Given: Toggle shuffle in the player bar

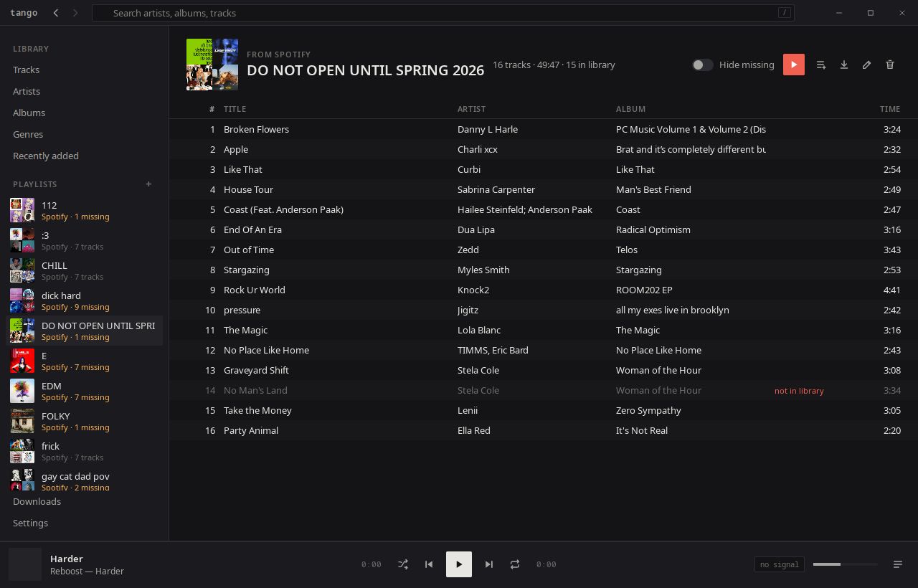Looking at the screenshot, I should [403, 564].
